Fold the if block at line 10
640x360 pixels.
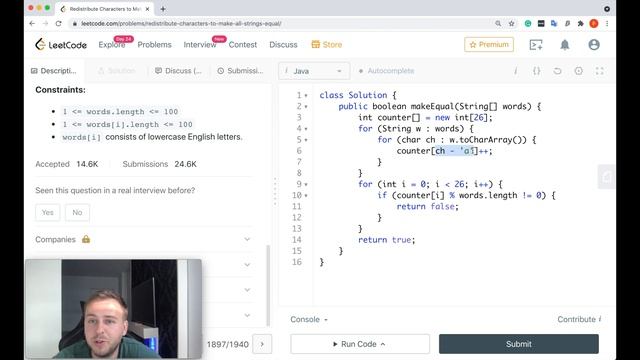coord(306,196)
